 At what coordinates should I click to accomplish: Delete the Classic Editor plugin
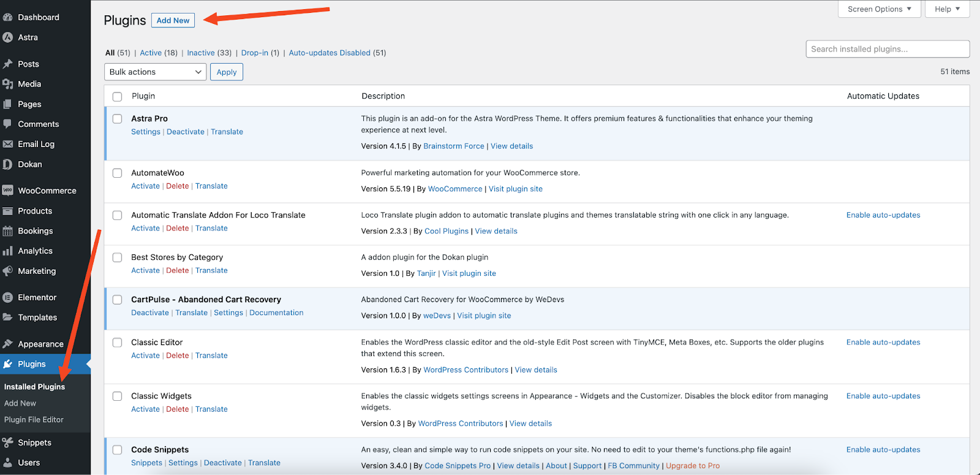tap(178, 355)
